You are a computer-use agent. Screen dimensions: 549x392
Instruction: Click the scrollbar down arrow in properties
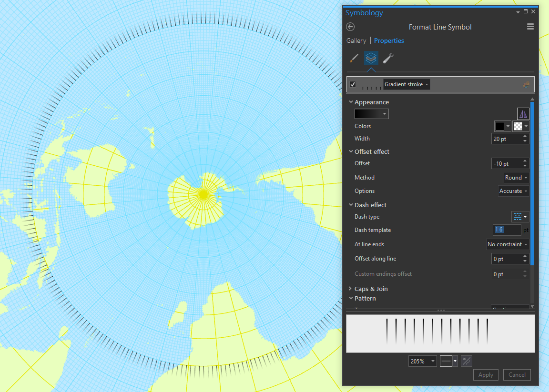(532, 306)
